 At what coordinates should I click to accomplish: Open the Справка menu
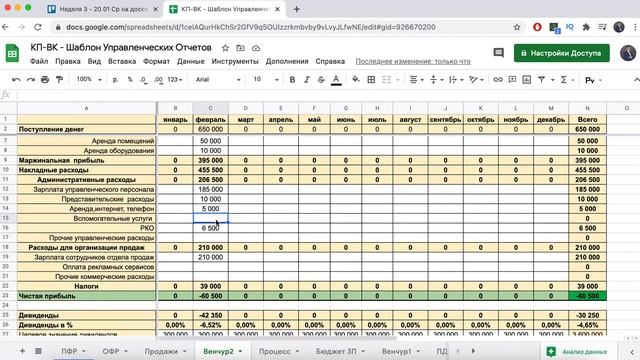[x=330, y=61]
